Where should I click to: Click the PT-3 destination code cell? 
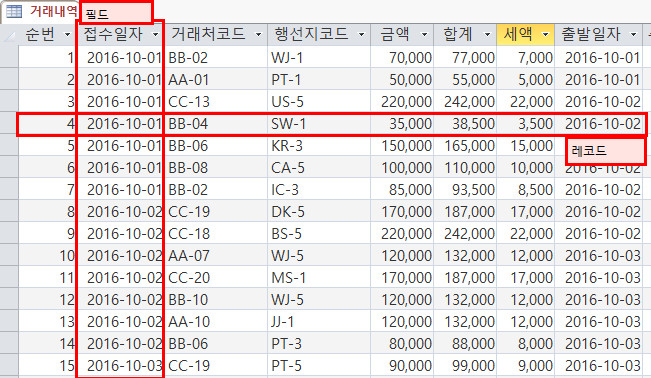click(319, 343)
